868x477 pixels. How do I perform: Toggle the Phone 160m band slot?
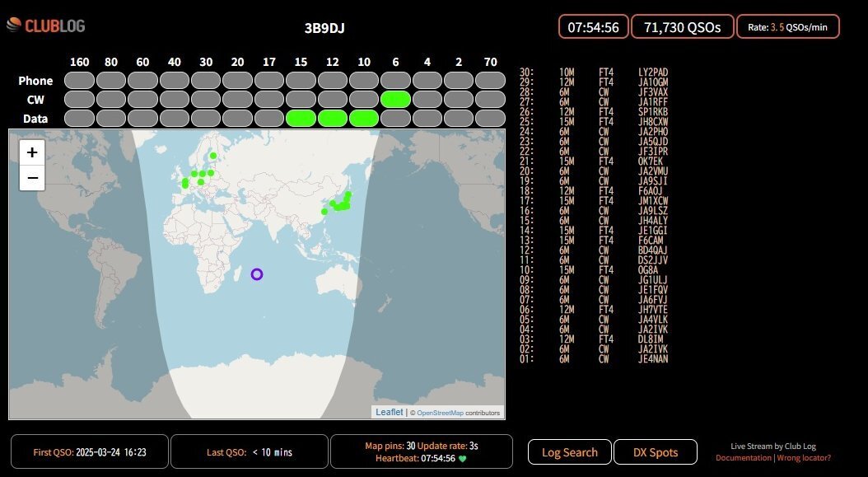79,80
